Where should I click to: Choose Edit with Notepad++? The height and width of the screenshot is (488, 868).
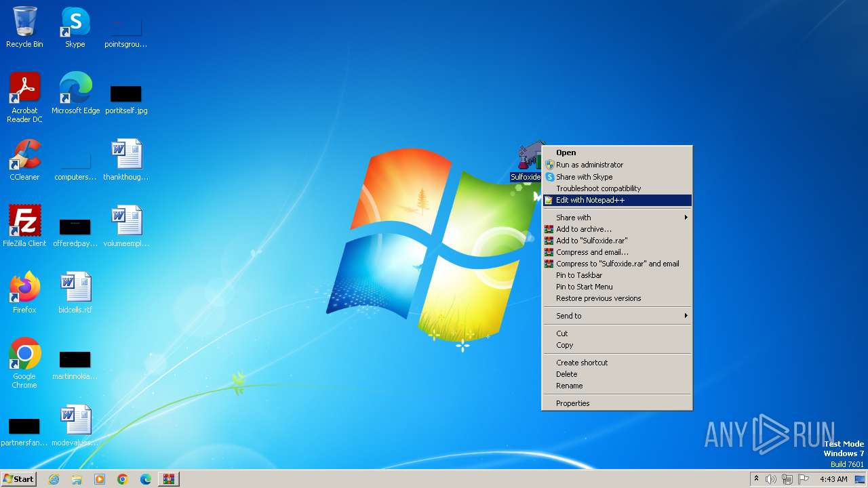[617, 200]
